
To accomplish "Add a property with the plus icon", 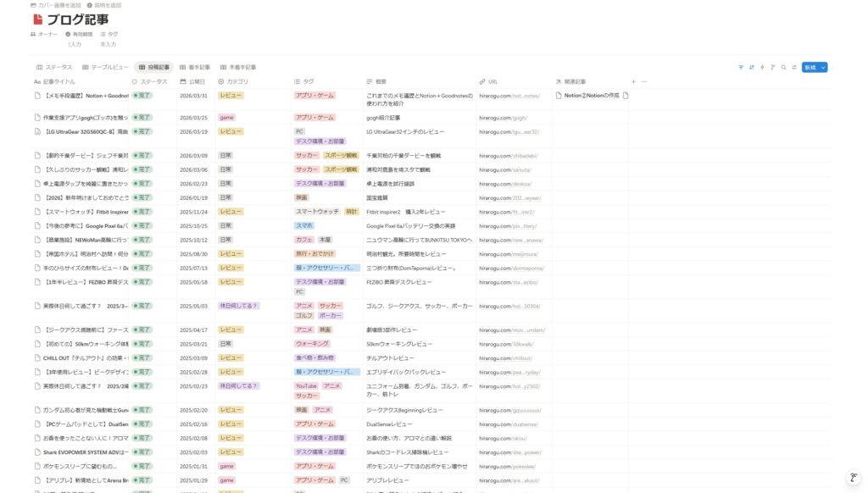I will [633, 81].
